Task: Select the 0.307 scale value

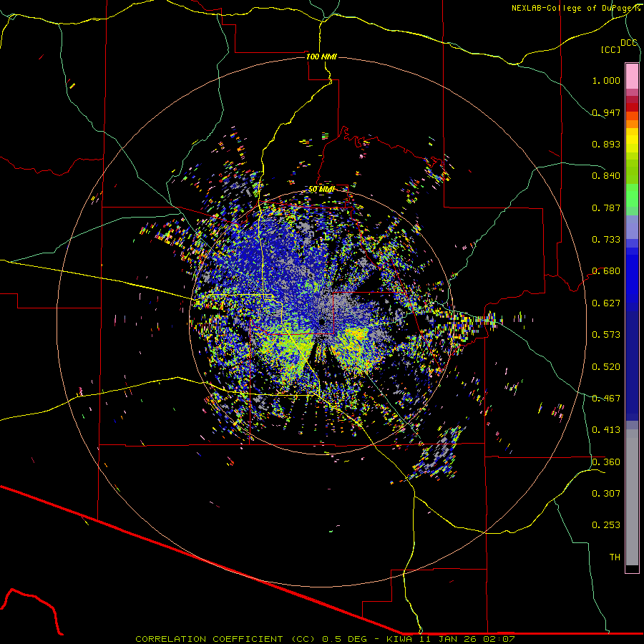Action: point(606,494)
